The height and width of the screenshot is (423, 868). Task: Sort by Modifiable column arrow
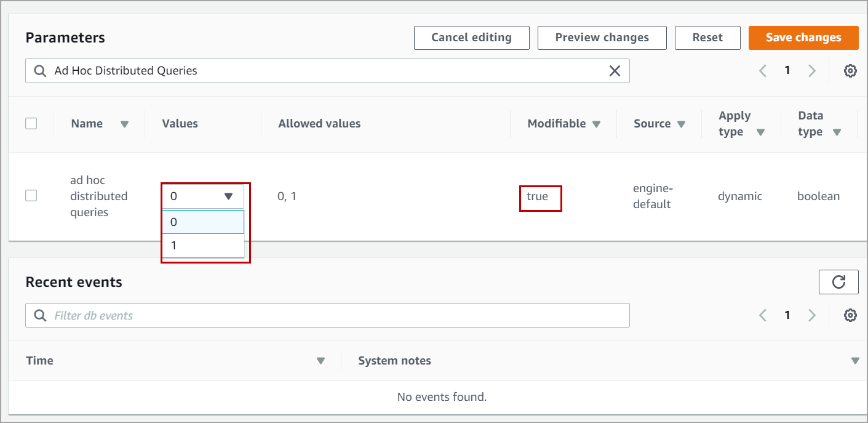pos(596,124)
